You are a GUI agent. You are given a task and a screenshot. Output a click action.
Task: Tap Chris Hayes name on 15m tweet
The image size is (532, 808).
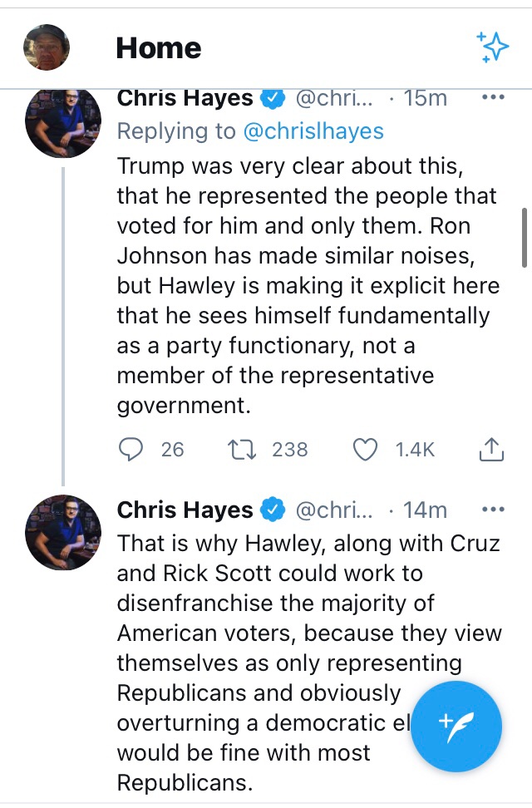tap(185, 98)
